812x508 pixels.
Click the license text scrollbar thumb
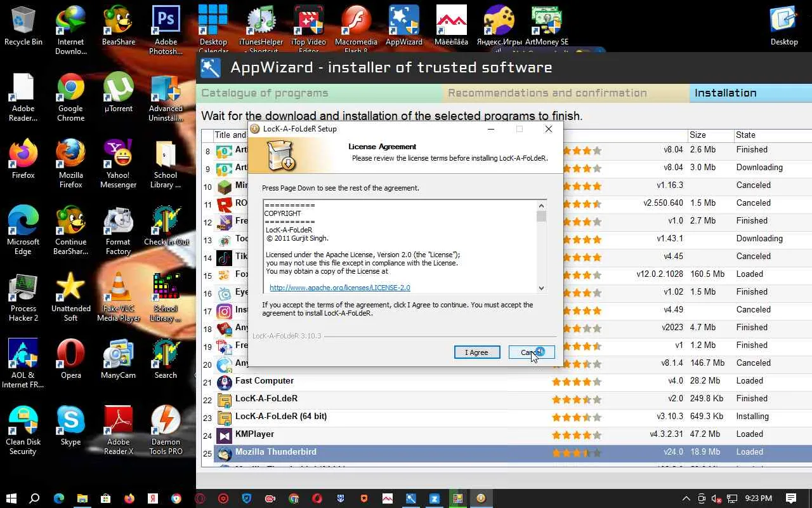click(x=541, y=216)
